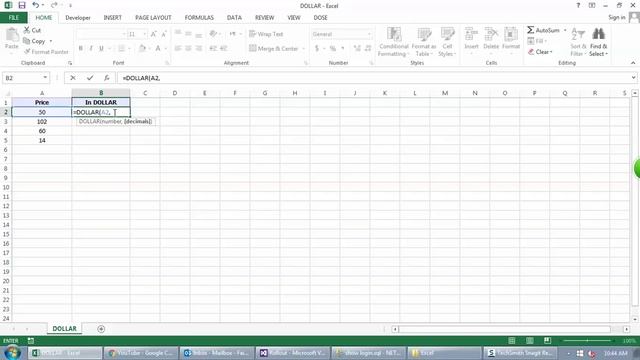Open the Snagit taskbar button
The image size is (640, 360).
pyautogui.click(x=521, y=353)
